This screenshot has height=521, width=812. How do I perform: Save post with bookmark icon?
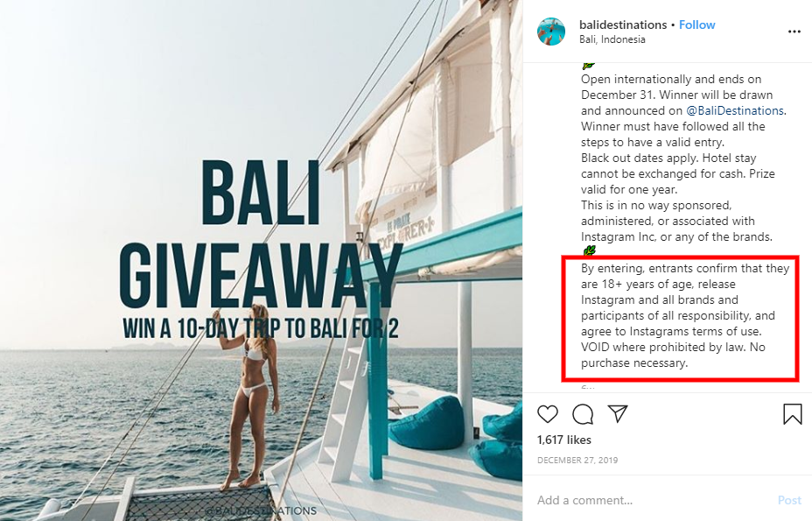793,414
